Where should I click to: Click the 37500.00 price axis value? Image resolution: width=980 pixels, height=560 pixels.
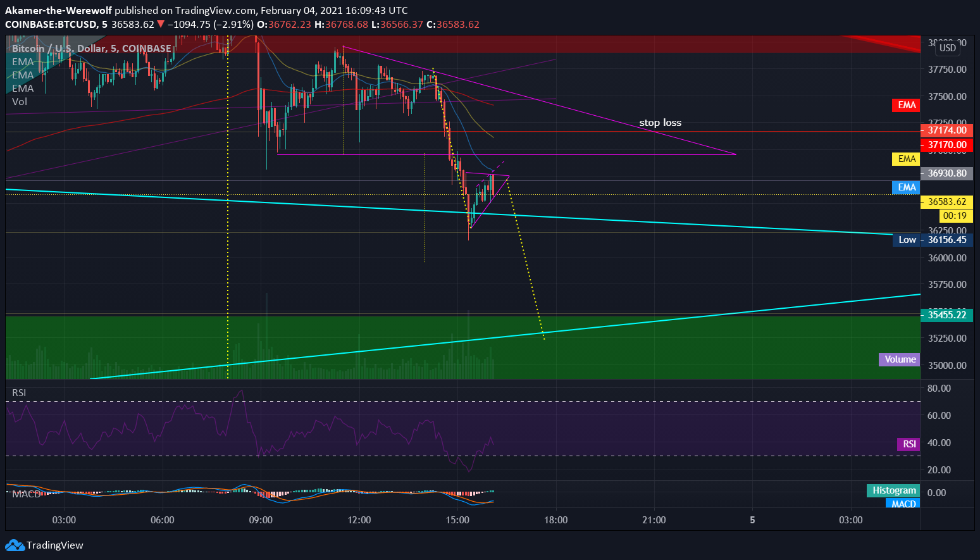[947, 97]
